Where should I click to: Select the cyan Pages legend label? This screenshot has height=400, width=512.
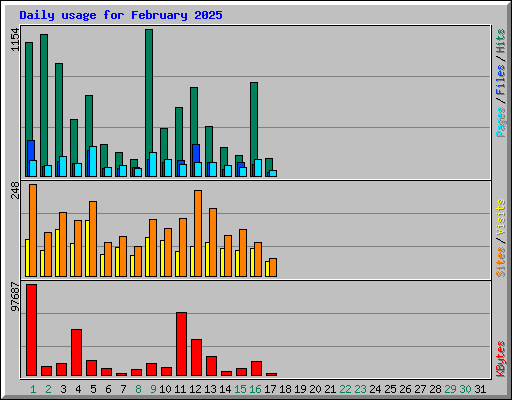501,122
